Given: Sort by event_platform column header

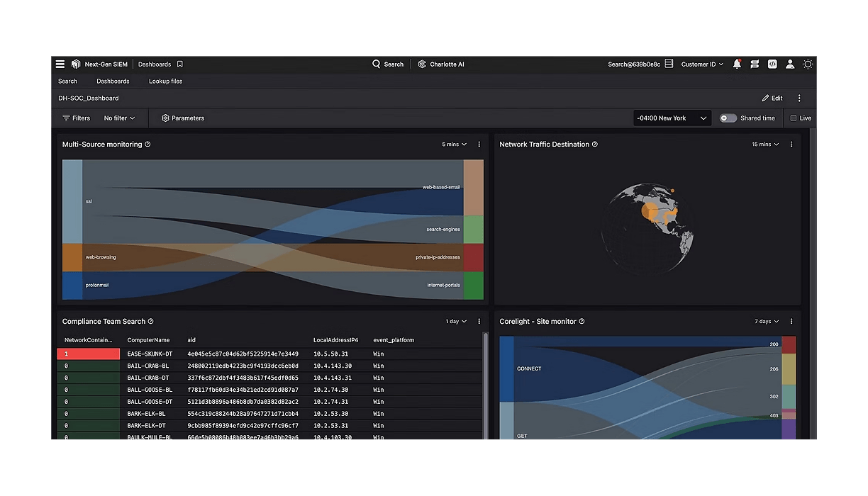Looking at the screenshot, I should 394,340.
